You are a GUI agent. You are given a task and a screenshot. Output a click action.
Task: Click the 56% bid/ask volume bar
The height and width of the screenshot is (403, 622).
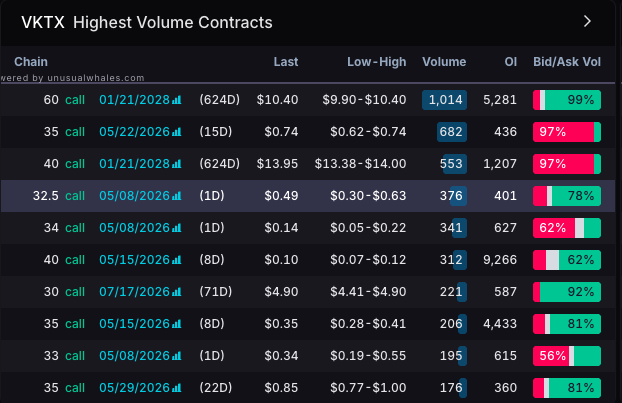(x=567, y=356)
